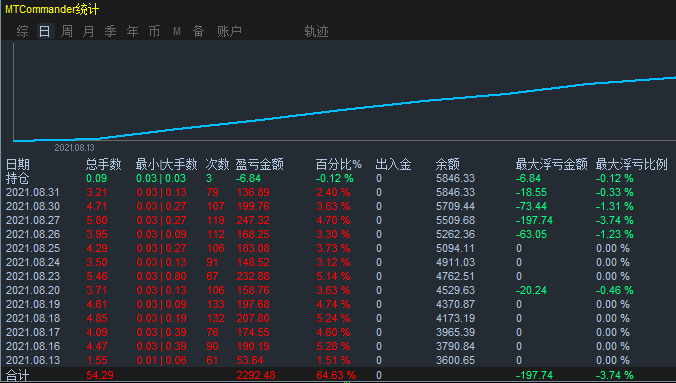Click floating loss -20.24 in 2021.08.20 row
This screenshot has height=383, width=676.
tap(531, 290)
